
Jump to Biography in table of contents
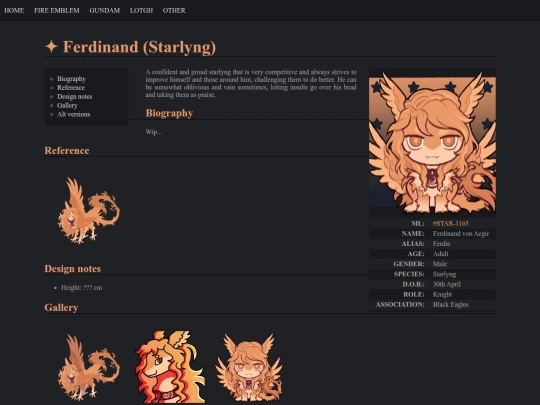click(71, 79)
